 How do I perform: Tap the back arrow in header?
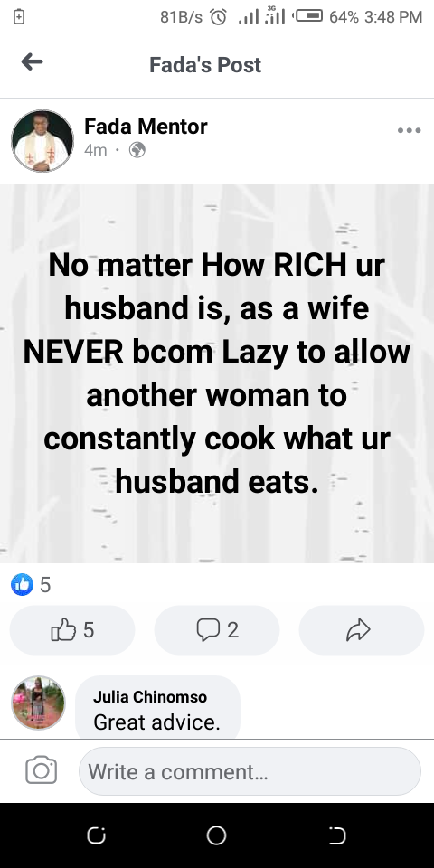click(33, 62)
